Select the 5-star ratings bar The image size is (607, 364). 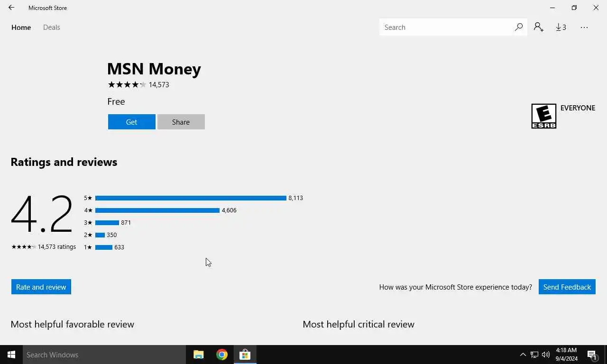(191, 198)
